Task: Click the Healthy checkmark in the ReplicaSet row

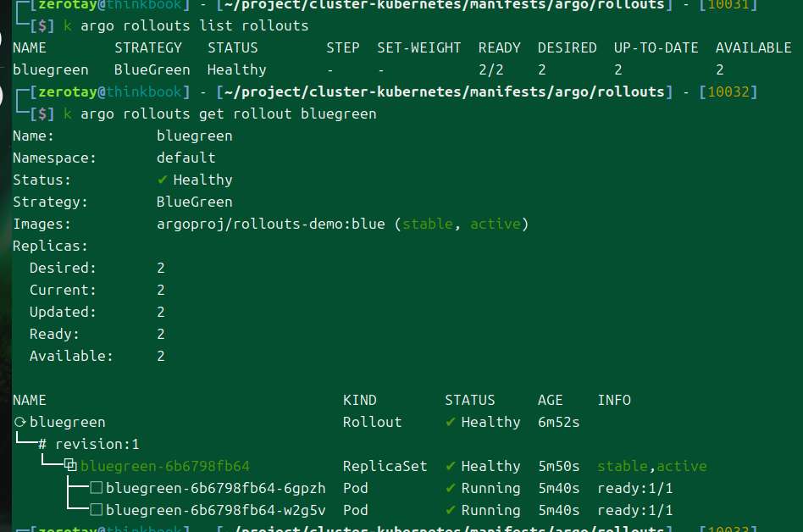Action: tap(451, 466)
